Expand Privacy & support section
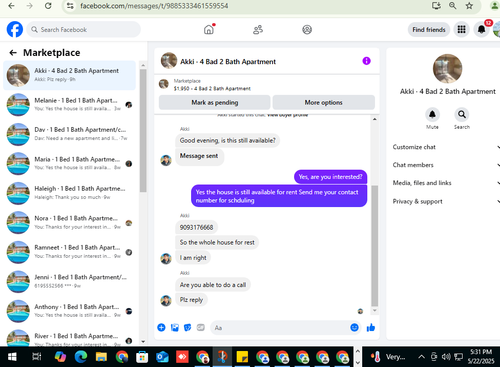 coord(445,201)
